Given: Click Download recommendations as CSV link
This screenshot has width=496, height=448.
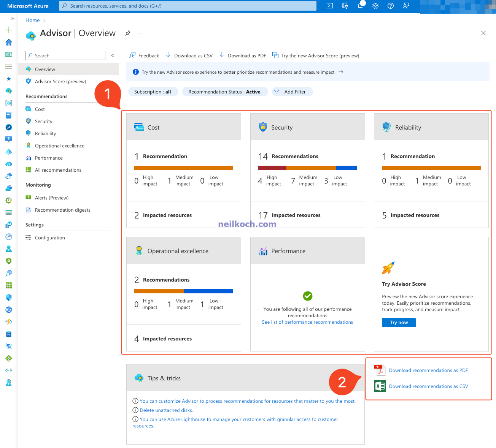Looking at the screenshot, I should (428, 386).
